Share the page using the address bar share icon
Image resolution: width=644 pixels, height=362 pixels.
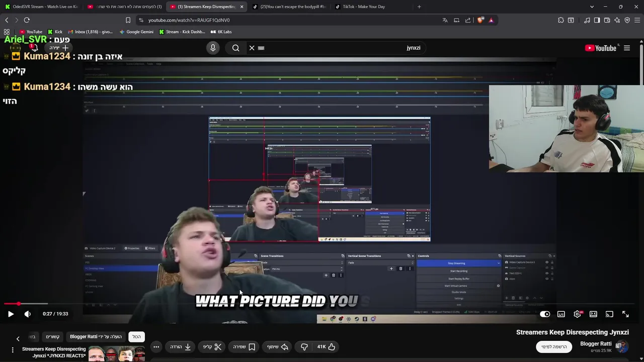(468, 20)
